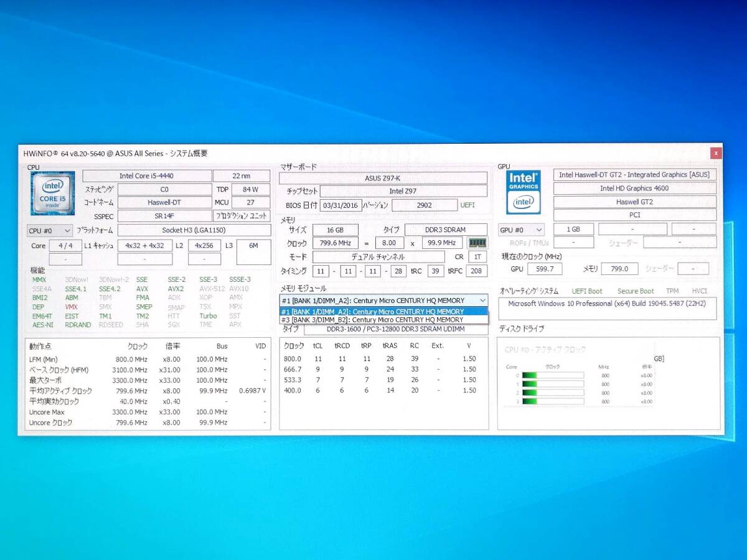Choose the #3 BANK 3/DIMM_B2 memory module option
Viewport: 747px width, 560px height.
(383, 320)
